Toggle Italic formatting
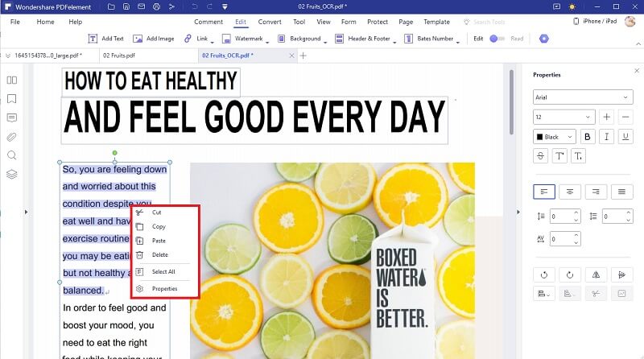 click(606, 137)
